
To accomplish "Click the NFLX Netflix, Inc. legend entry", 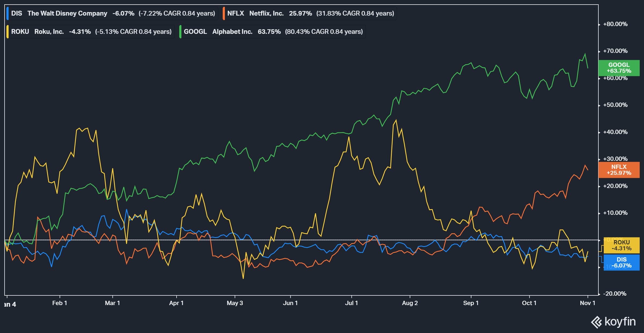I will pyautogui.click(x=310, y=13).
